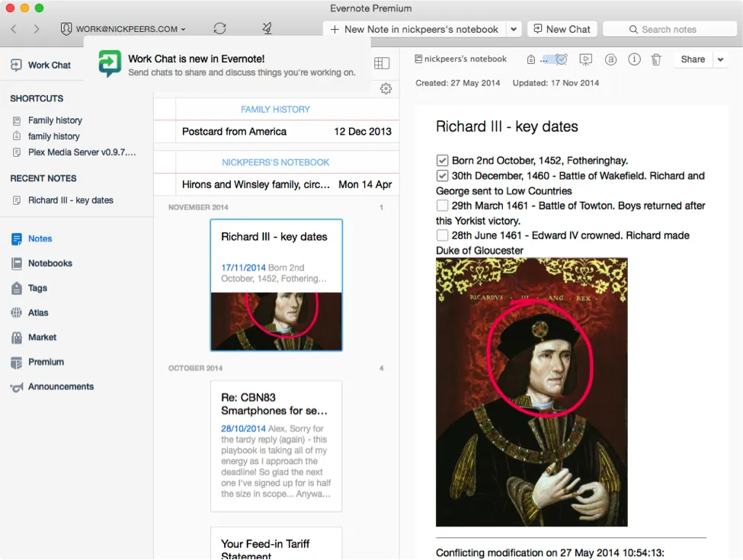Click into the Search notes field
Image resolution: width=743 pixels, height=560 pixels.
click(x=668, y=29)
